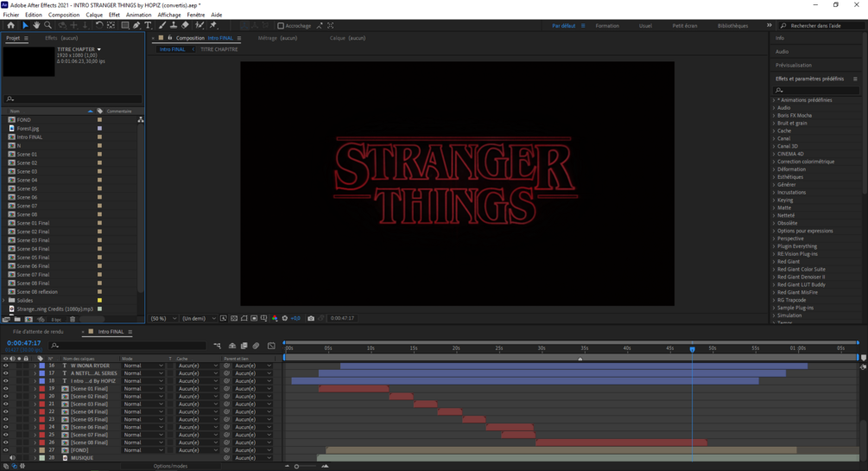Toggle mask and shape path visibility
Screen dimensions: 868x471
click(244, 318)
